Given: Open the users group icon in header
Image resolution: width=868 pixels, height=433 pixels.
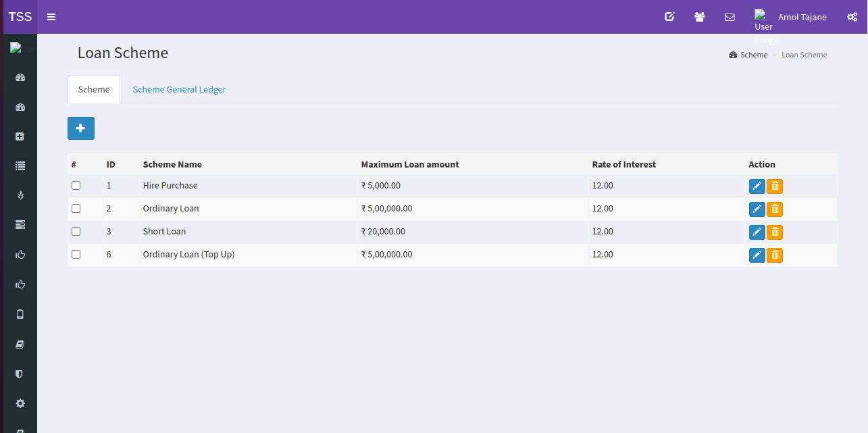Looking at the screenshot, I should 700,17.
